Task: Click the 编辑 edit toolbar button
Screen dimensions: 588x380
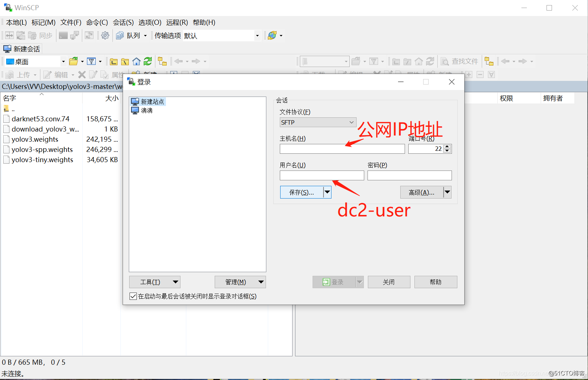Action: click(x=56, y=75)
